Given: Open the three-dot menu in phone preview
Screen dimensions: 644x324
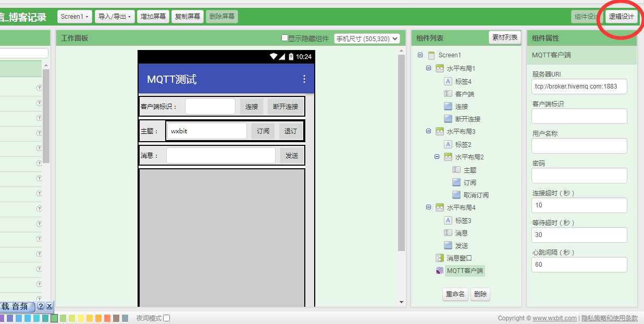Looking at the screenshot, I should pos(304,79).
